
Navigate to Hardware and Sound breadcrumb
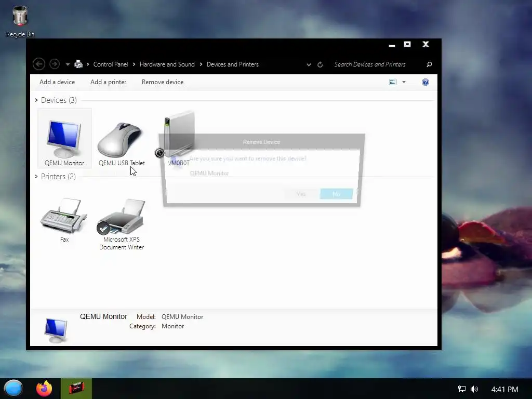tap(167, 64)
